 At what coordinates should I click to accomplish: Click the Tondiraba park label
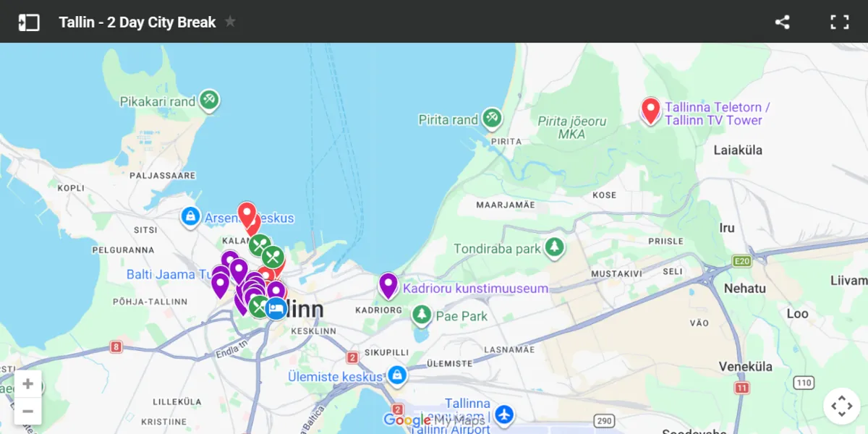[x=498, y=249]
